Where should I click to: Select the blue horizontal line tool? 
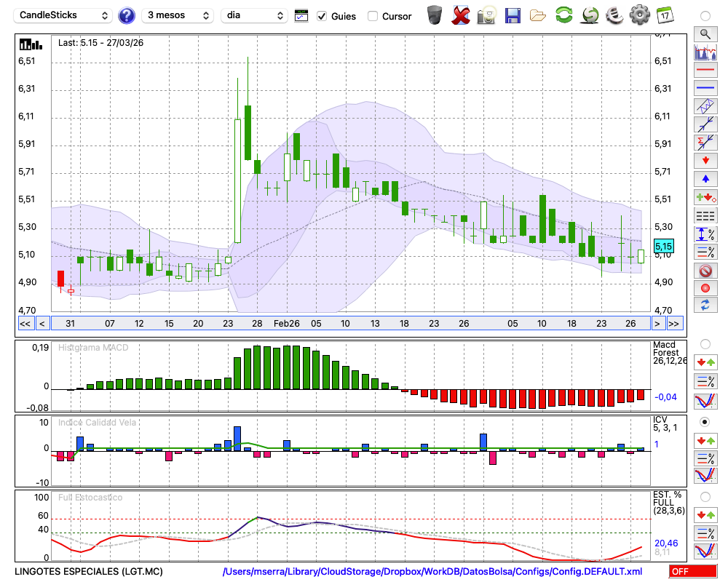click(x=705, y=88)
